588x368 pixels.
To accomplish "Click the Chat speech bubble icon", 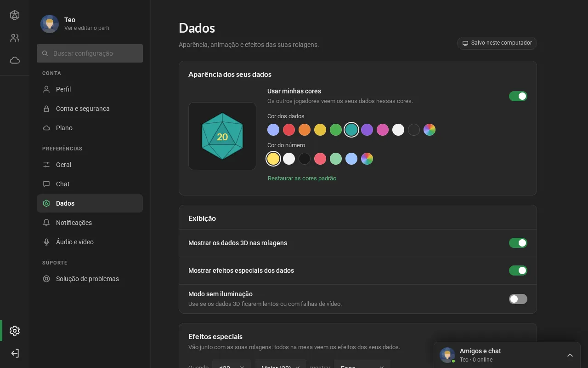I will point(46,184).
